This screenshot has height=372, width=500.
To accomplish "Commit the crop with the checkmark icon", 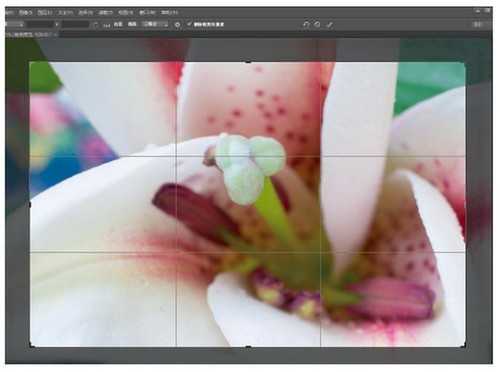I will (330, 25).
